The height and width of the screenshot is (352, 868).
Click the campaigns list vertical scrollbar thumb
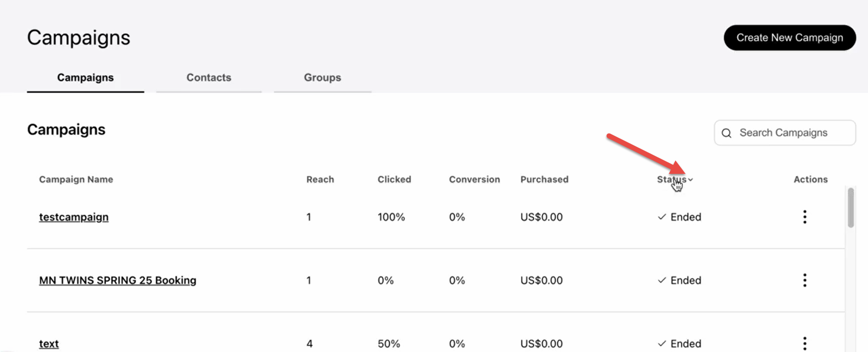[850, 207]
